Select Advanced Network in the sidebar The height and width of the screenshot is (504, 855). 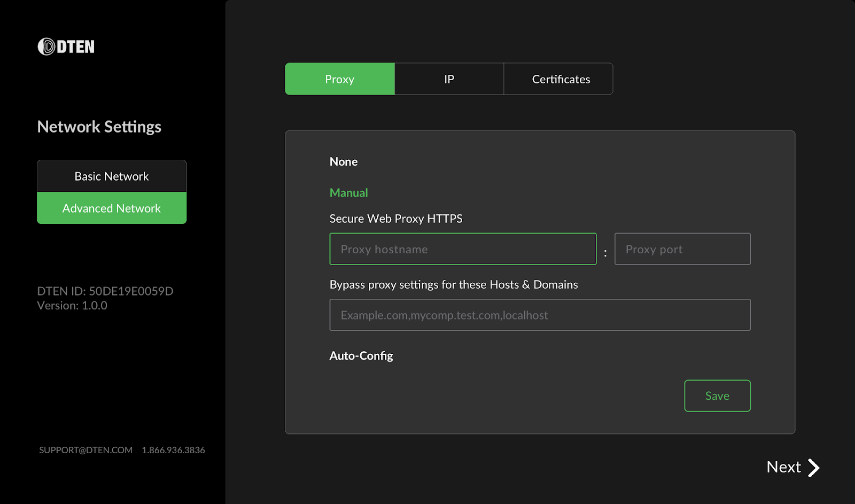pyautogui.click(x=111, y=208)
